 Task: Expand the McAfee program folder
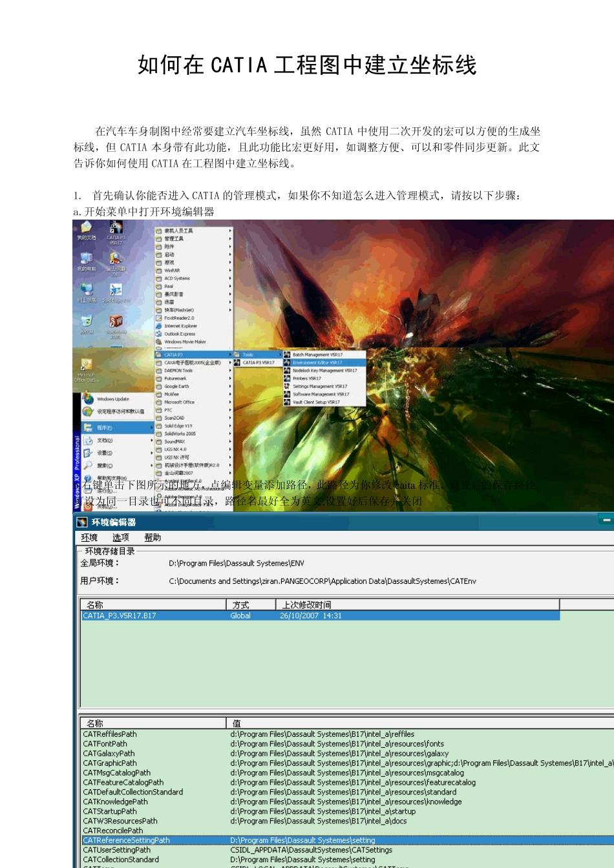[x=194, y=394]
